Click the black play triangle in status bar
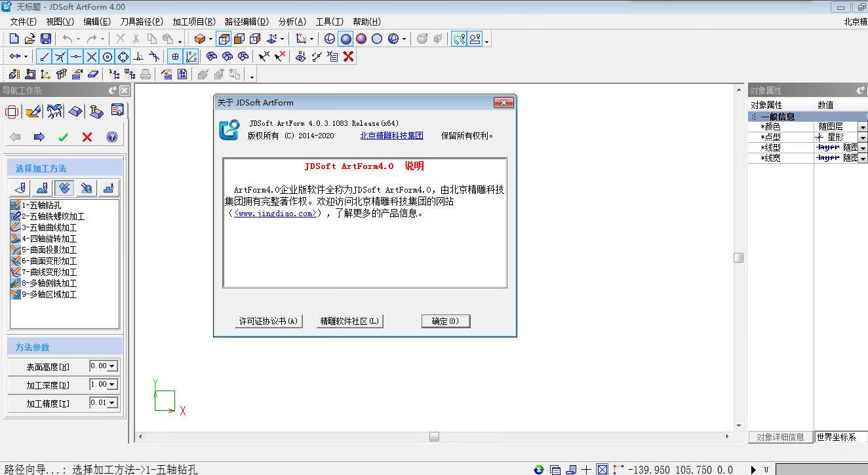 click(x=753, y=469)
